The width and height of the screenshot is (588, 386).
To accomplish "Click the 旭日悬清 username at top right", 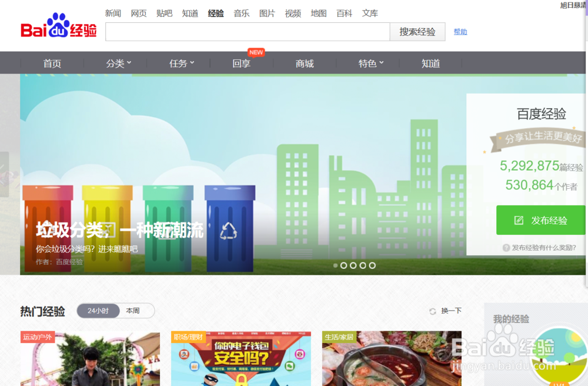I will (x=573, y=5).
